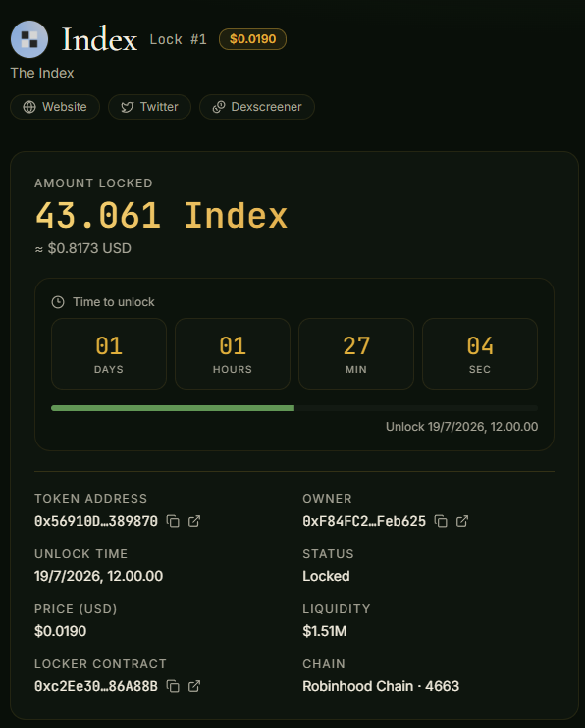Click the 01 DAYS countdown box
This screenshot has height=728, width=585.
[109, 354]
